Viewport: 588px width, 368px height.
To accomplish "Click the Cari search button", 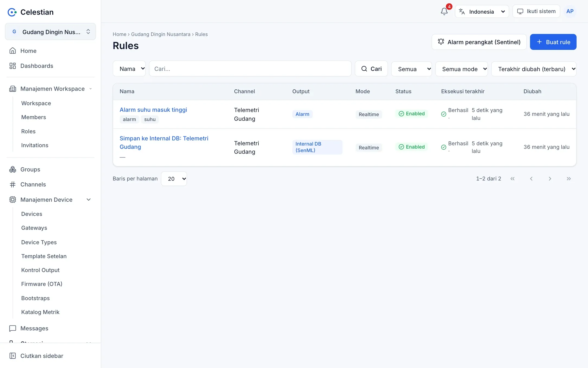I will [x=371, y=69].
